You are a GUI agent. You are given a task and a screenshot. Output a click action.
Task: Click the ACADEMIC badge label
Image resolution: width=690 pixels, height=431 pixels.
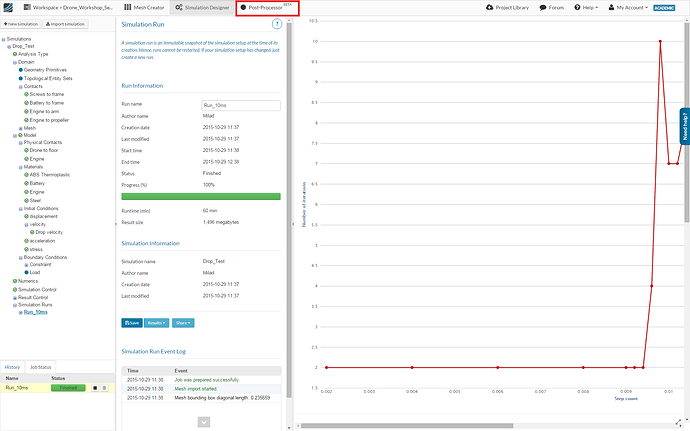click(x=664, y=7)
